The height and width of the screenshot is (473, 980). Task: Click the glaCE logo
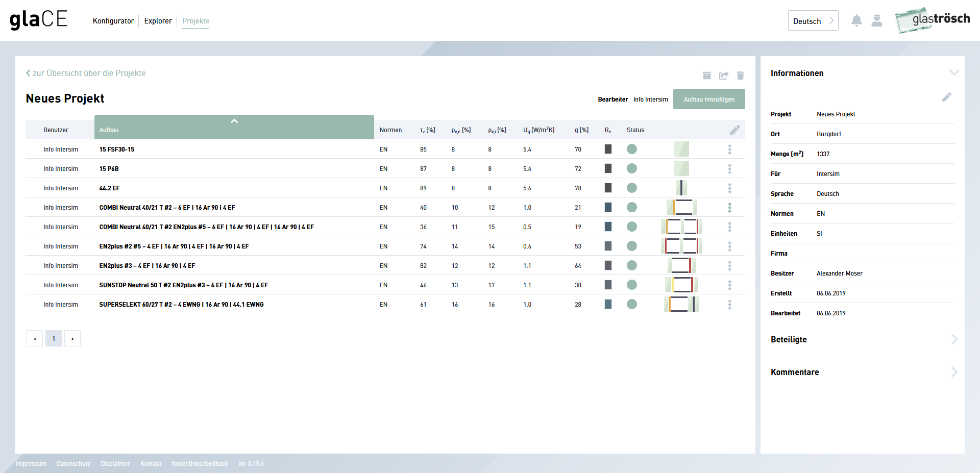(39, 20)
